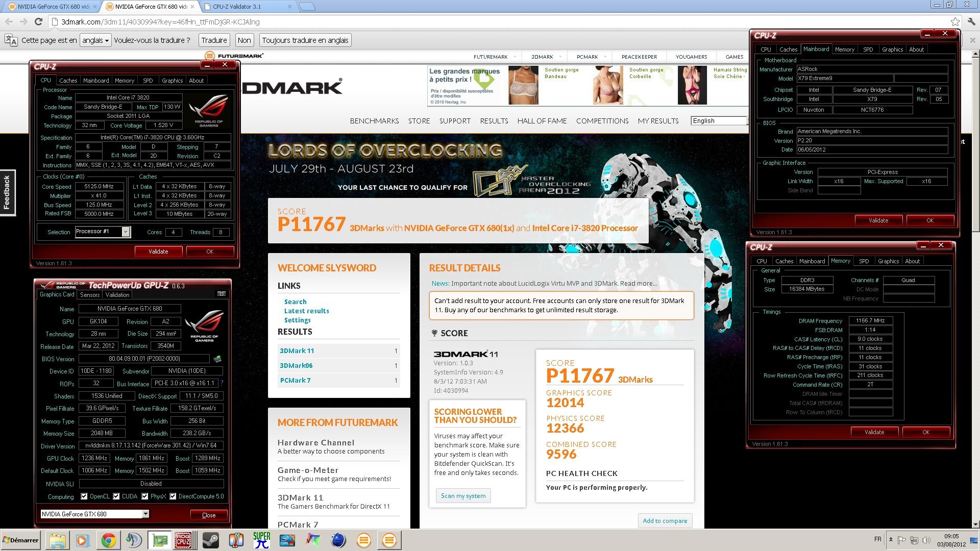Click the Futuremark logo
Viewport: 980px width, 551px height.
click(234, 56)
